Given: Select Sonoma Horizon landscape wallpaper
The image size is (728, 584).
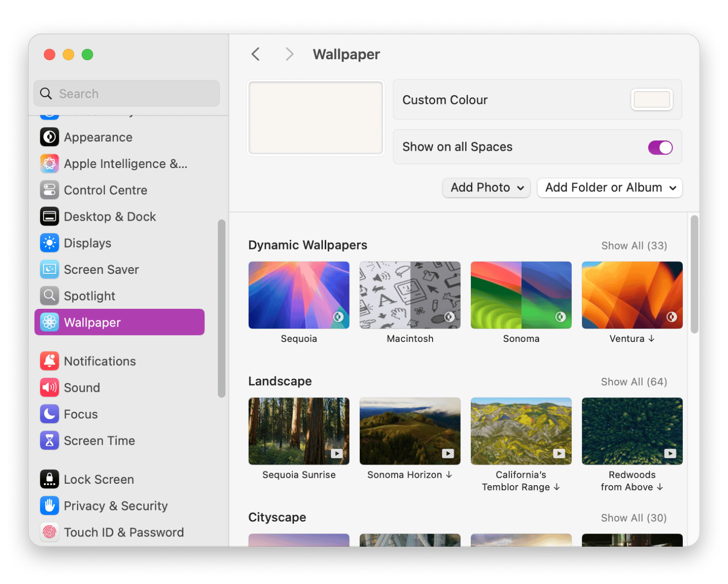Looking at the screenshot, I should 410,431.
